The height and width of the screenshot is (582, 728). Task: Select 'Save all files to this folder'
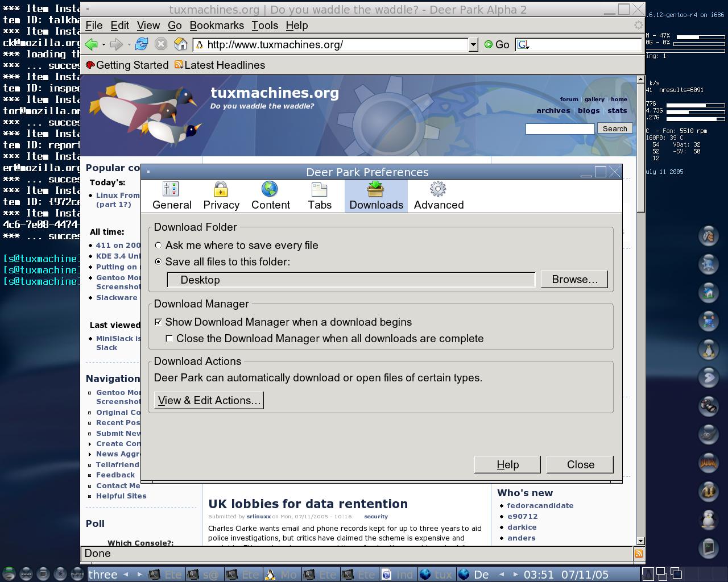pyautogui.click(x=222, y=262)
